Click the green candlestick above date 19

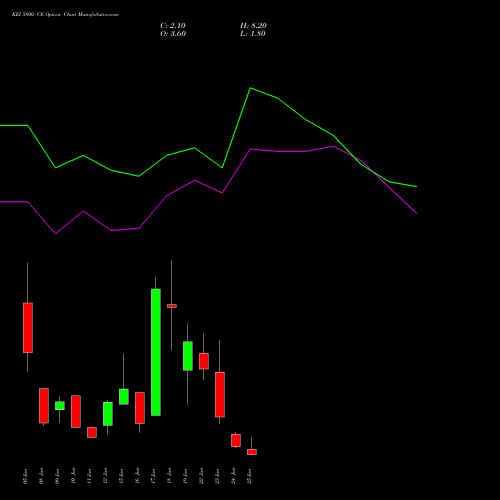188,356
